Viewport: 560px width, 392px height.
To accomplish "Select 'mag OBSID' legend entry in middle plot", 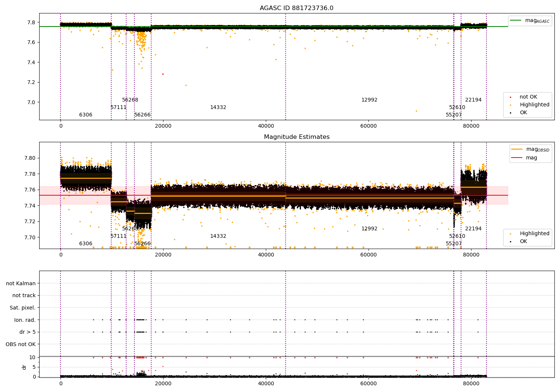I will [x=531, y=149].
